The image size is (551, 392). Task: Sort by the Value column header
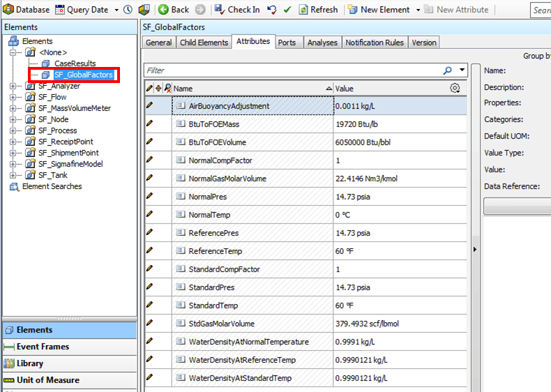(x=390, y=89)
